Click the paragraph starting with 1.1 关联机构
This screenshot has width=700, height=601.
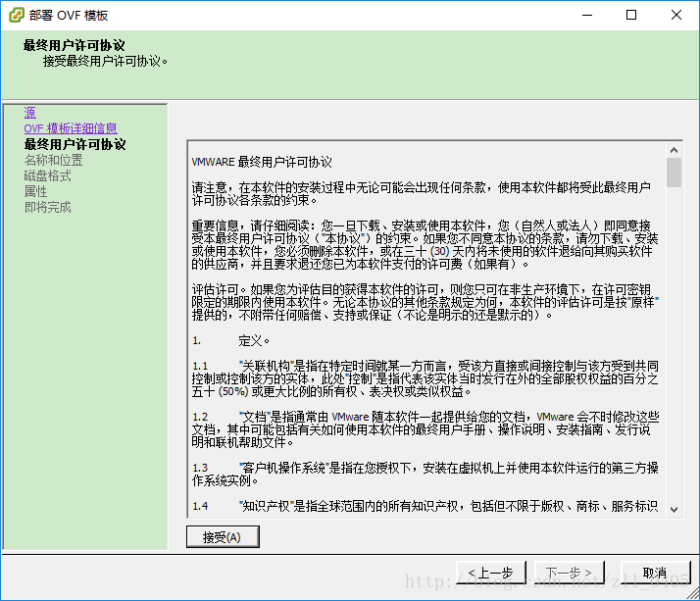pos(425,379)
